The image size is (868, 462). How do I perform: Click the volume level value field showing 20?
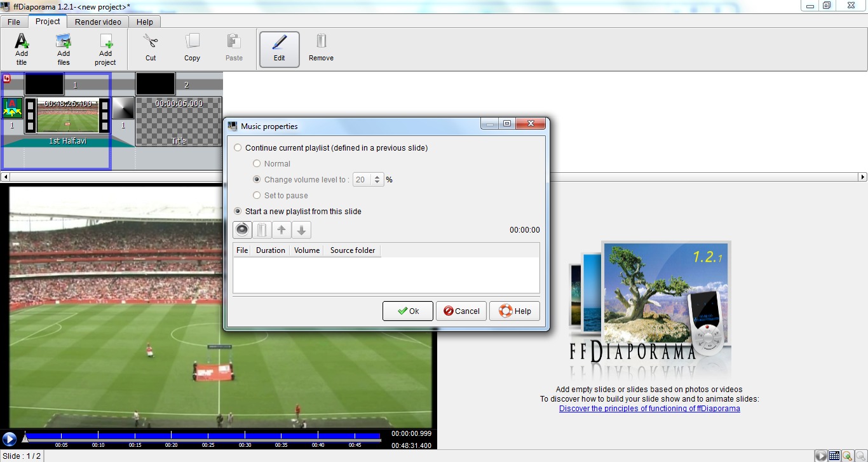pos(362,180)
